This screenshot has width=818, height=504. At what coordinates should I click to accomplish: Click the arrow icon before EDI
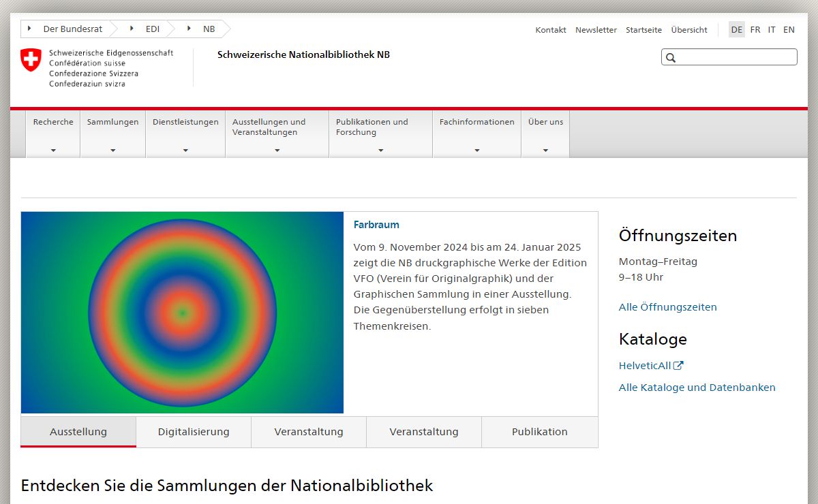pos(132,29)
